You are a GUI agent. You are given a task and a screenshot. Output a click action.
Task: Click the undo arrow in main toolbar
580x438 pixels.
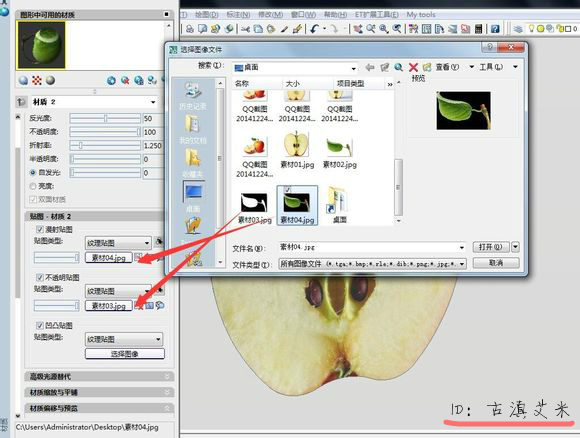(314, 28)
